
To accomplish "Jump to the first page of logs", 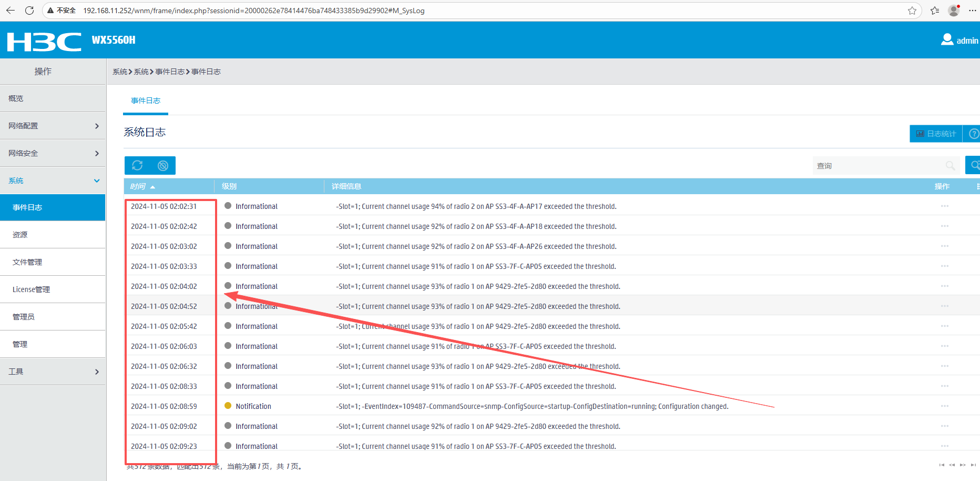I will tap(942, 465).
